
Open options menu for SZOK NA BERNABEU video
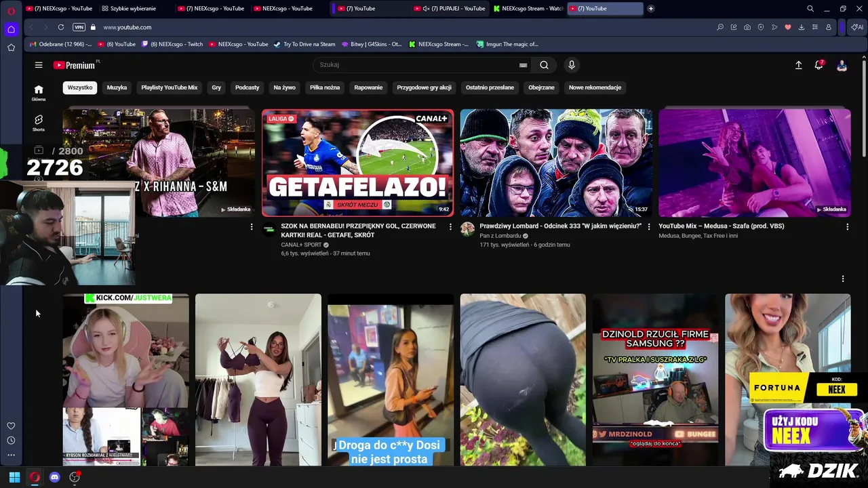coord(450,226)
